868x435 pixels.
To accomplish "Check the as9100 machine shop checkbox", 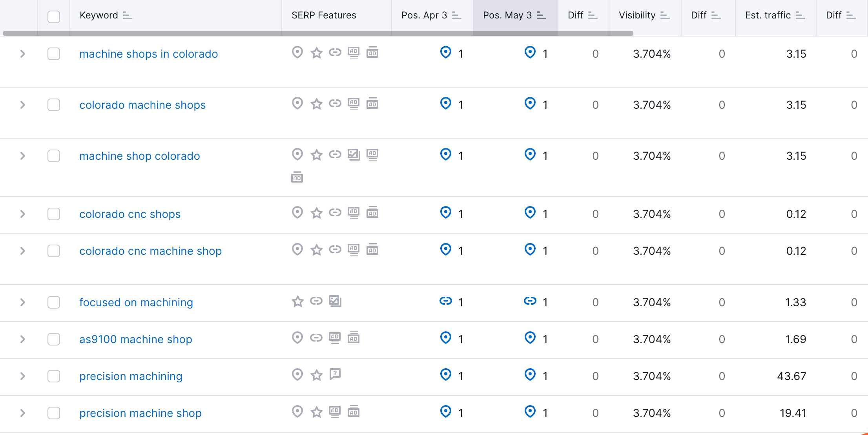I will pyautogui.click(x=54, y=339).
